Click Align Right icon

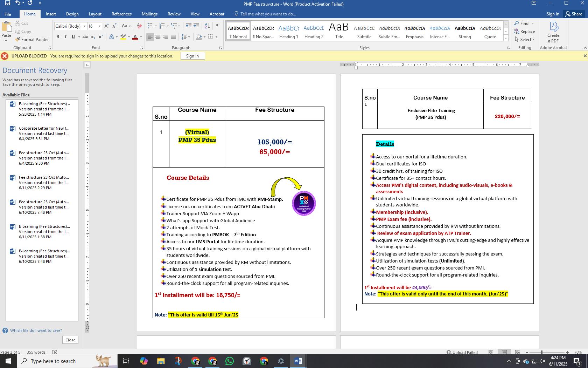[166, 37]
